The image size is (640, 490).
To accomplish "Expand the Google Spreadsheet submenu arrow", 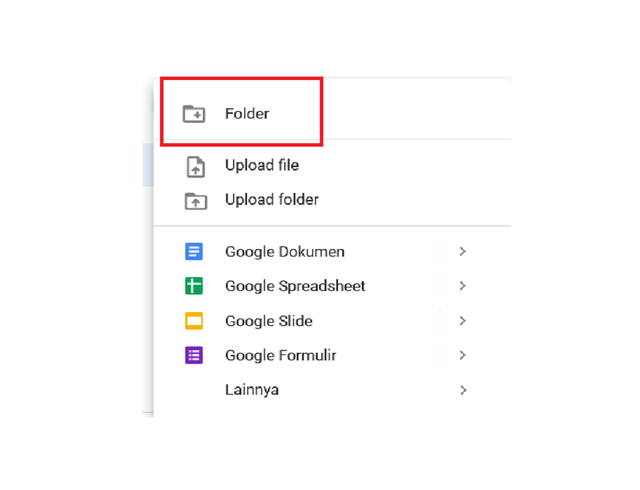I will pyautogui.click(x=462, y=286).
